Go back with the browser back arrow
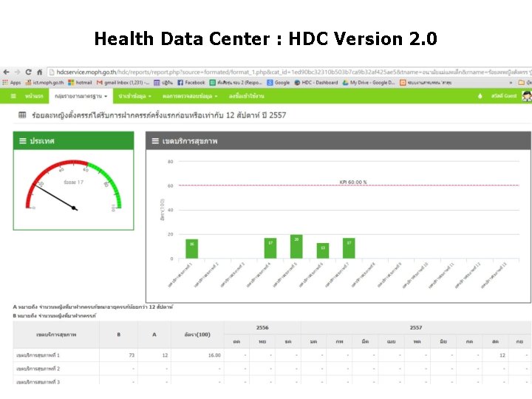This screenshot has width=532, height=399. pyautogui.click(x=6, y=72)
